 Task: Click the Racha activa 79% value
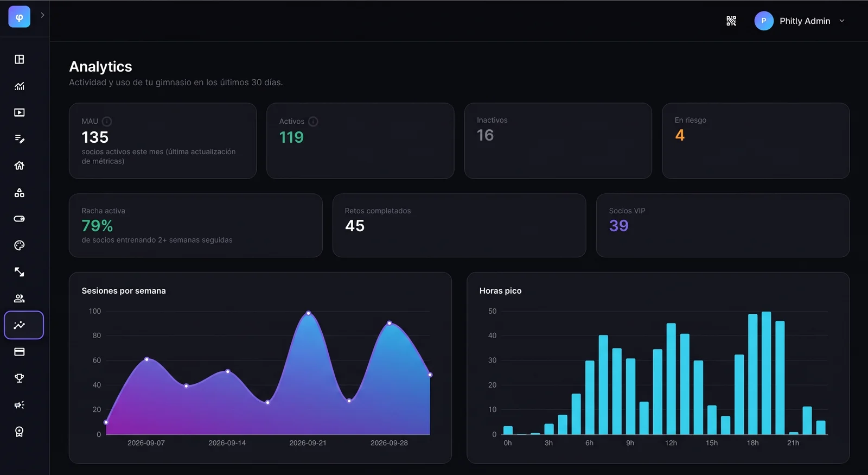97,226
